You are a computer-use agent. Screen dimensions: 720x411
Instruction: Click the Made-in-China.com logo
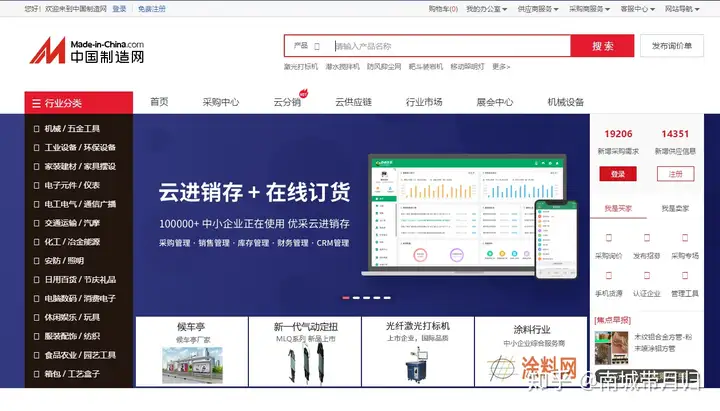click(87, 51)
